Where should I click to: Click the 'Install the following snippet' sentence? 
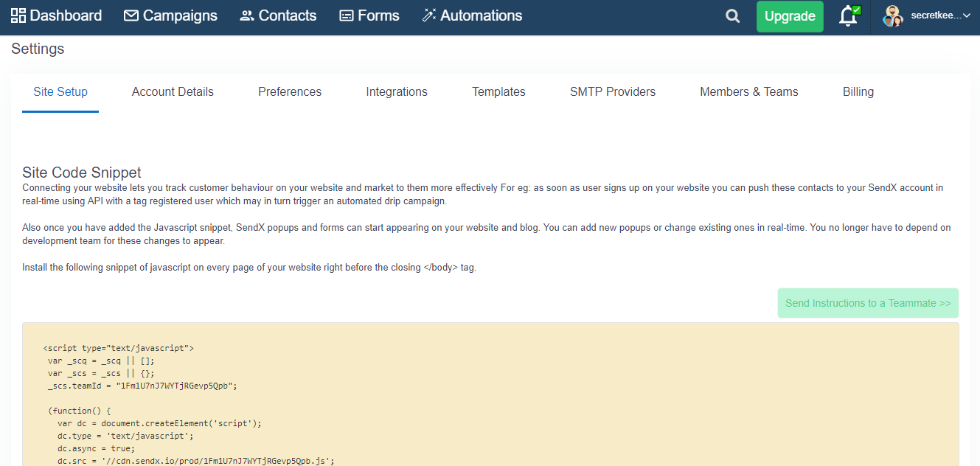[x=249, y=268]
